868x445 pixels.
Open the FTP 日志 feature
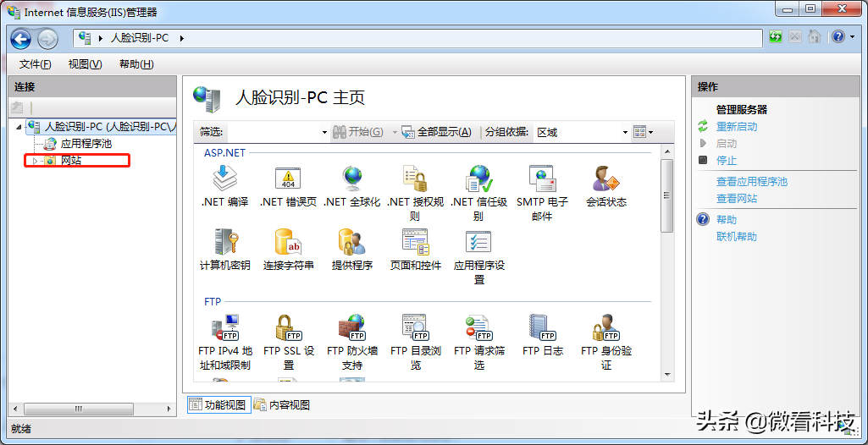[543, 335]
